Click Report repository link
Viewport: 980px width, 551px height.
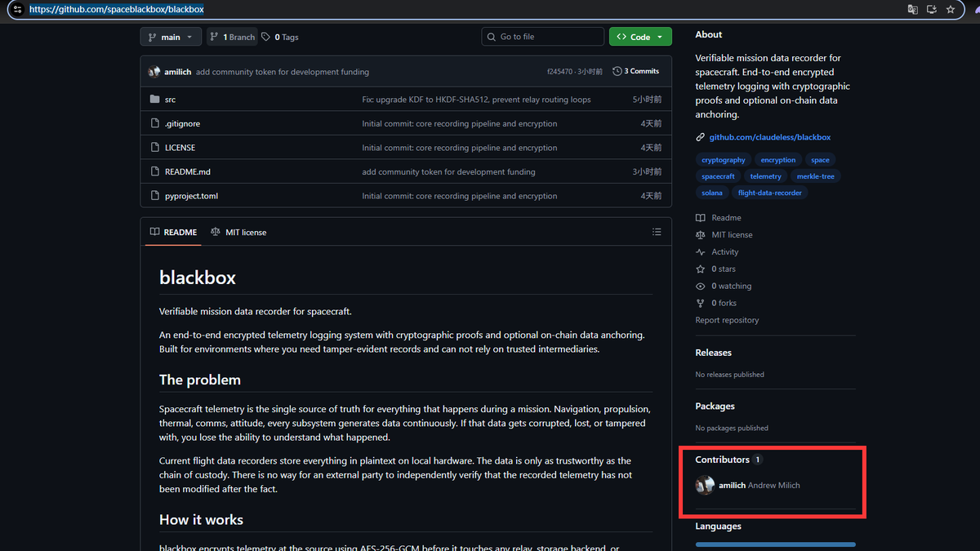pos(727,320)
